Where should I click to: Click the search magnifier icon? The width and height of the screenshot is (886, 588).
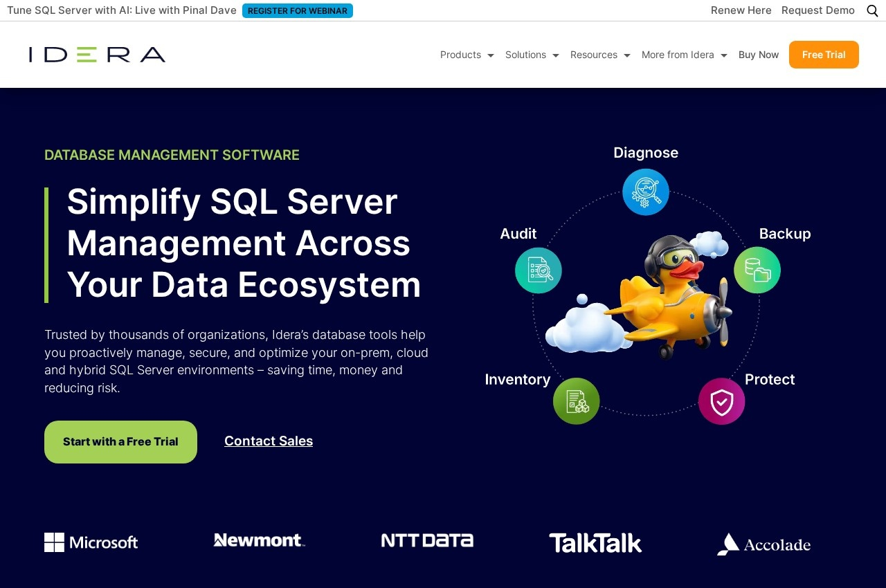pyautogui.click(x=872, y=10)
